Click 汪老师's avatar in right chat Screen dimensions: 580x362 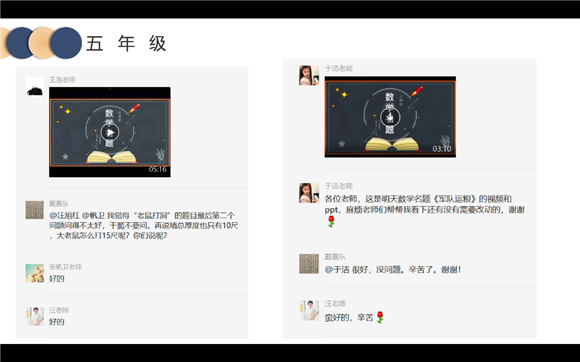tap(309, 310)
